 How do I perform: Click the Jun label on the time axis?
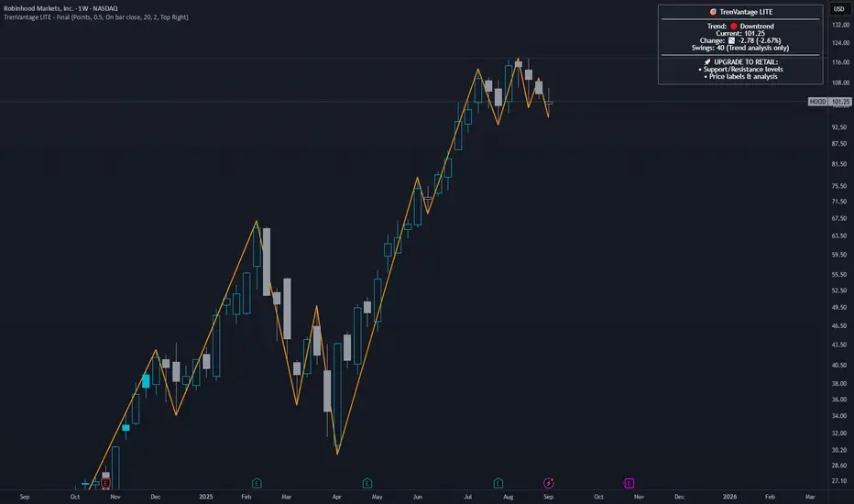click(x=417, y=497)
